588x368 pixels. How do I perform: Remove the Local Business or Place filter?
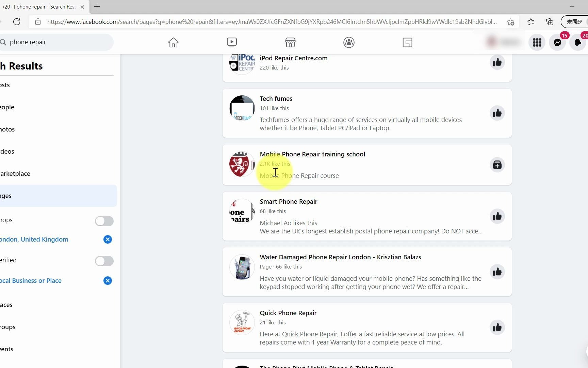(x=108, y=281)
